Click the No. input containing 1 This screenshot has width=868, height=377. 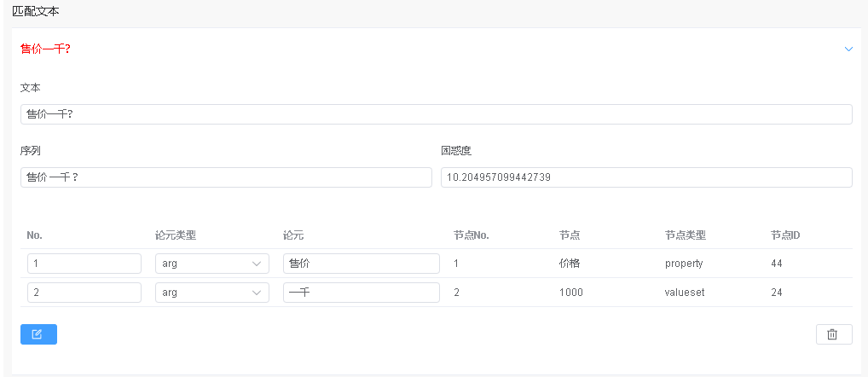coord(84,264)
